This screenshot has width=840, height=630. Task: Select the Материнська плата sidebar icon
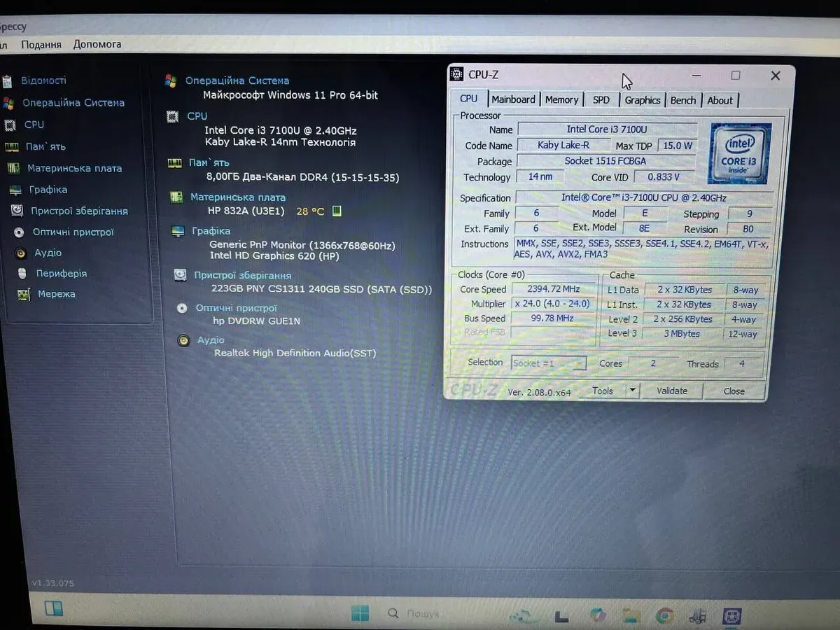pyautogui.click(x=13, y=169)
